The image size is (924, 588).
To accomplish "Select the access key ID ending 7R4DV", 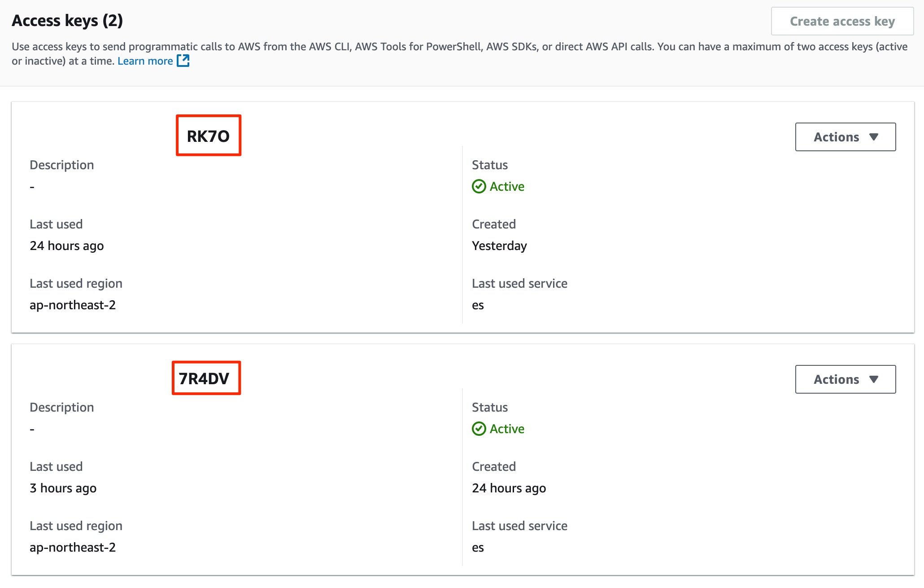I will pyautogui.click(x=204, y=378).
